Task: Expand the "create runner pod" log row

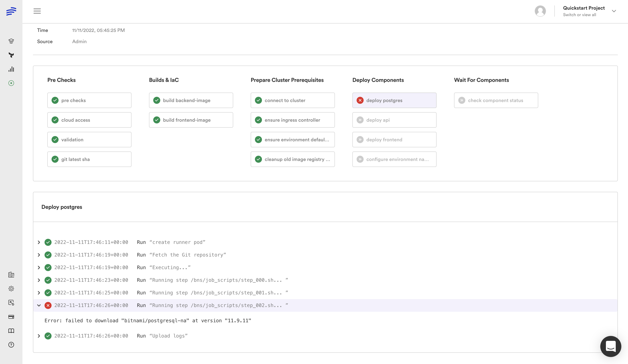Action: pyautogui.click(x=39, y=242)
